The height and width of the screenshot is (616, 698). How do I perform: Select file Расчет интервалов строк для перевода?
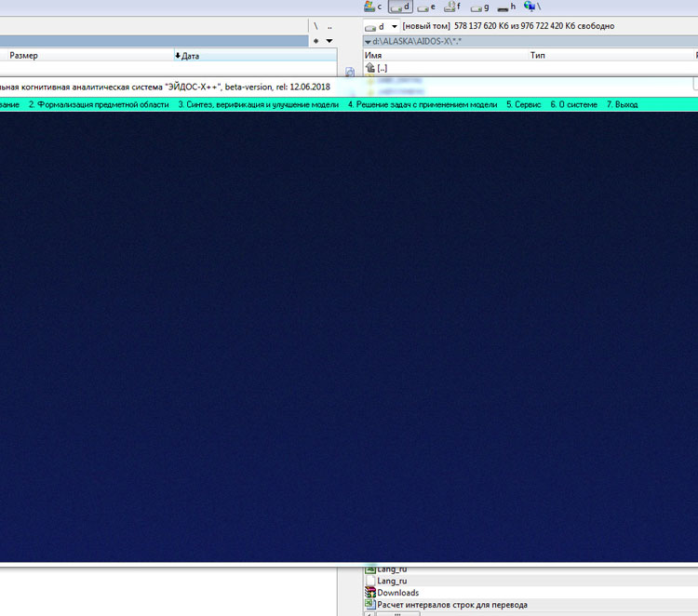tap(451, 605)
